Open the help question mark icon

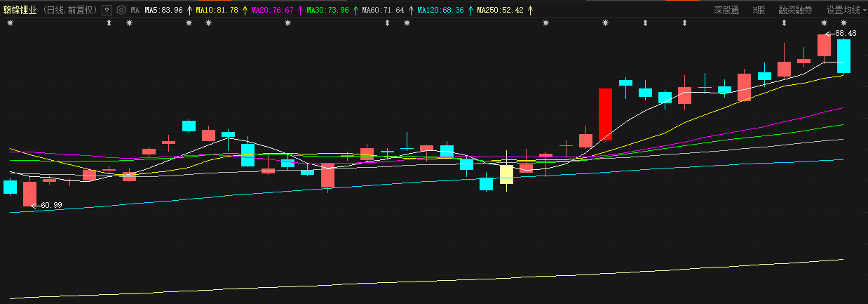tap(107, 11)
